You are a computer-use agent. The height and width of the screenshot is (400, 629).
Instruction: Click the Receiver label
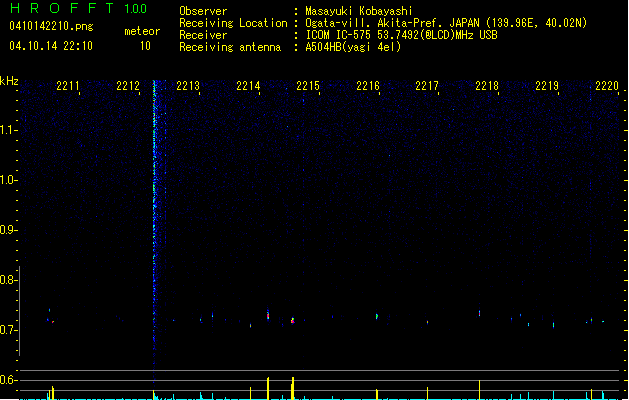[x=203, y=35]
